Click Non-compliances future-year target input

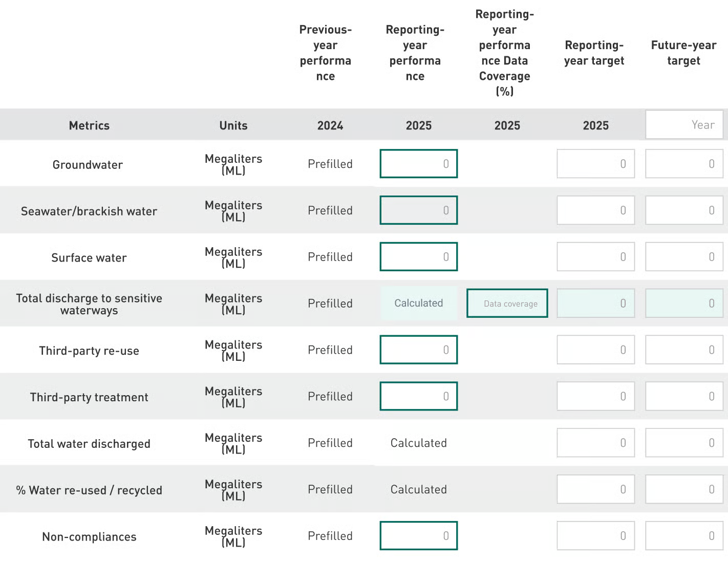[684, 536]
